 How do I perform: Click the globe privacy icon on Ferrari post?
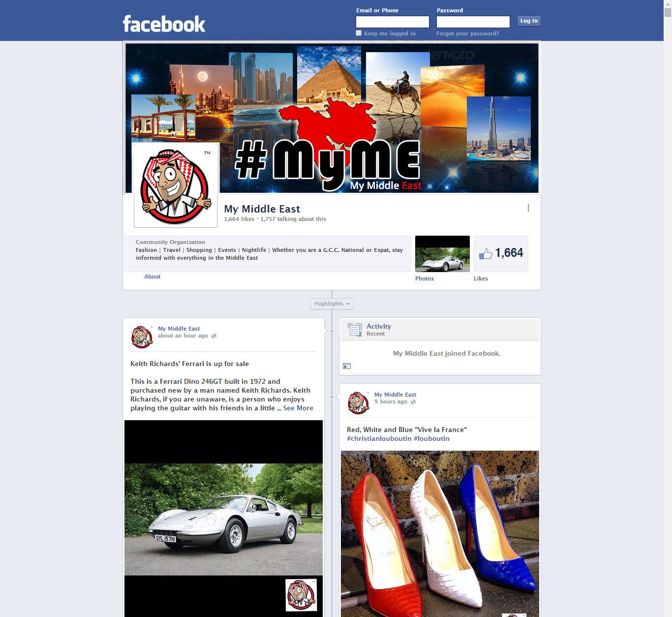214,336
